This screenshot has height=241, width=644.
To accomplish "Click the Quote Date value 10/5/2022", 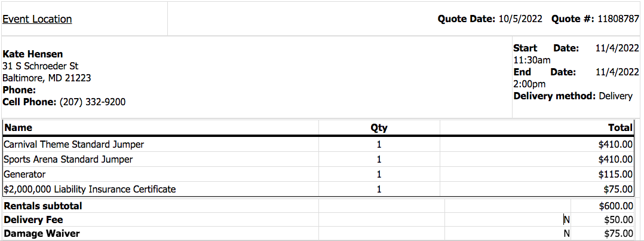I will pyautogui.click(x=520, y=19).
